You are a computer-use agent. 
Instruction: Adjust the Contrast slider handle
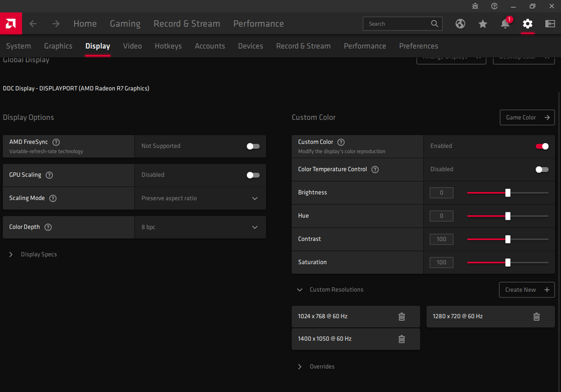coord(508,239)
